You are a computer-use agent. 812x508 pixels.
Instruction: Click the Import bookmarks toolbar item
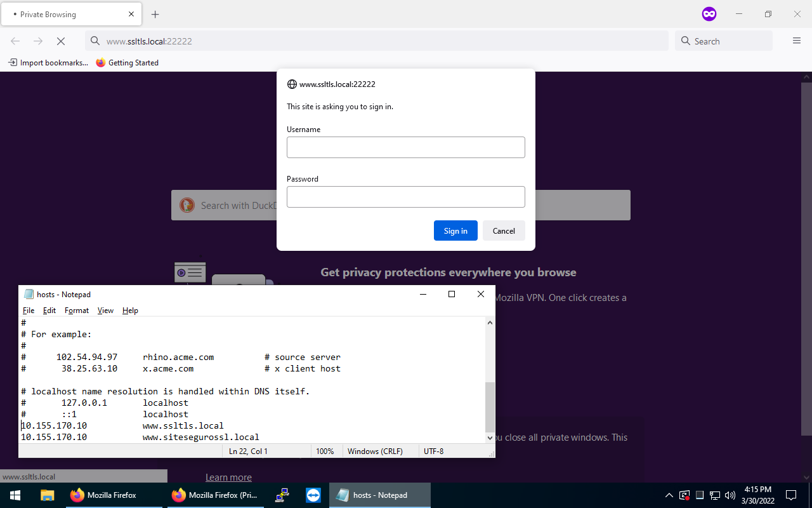click(x=48, y=63)
